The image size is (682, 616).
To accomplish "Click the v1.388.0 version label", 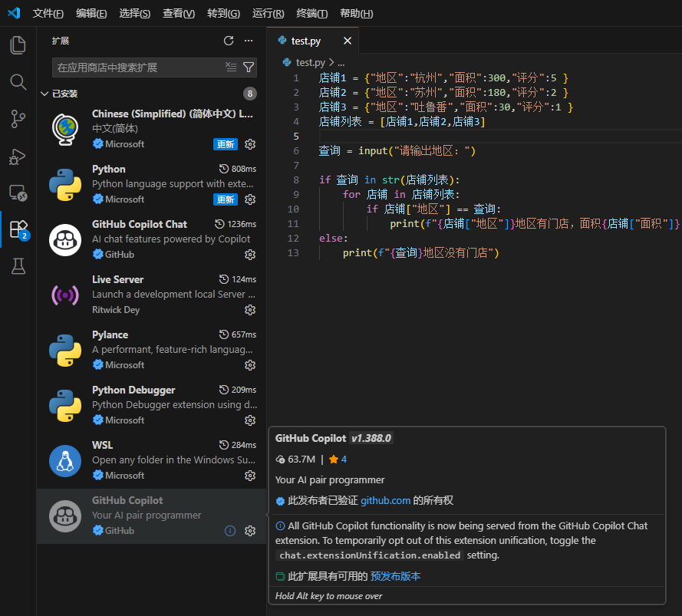I will tap(371, 439).
